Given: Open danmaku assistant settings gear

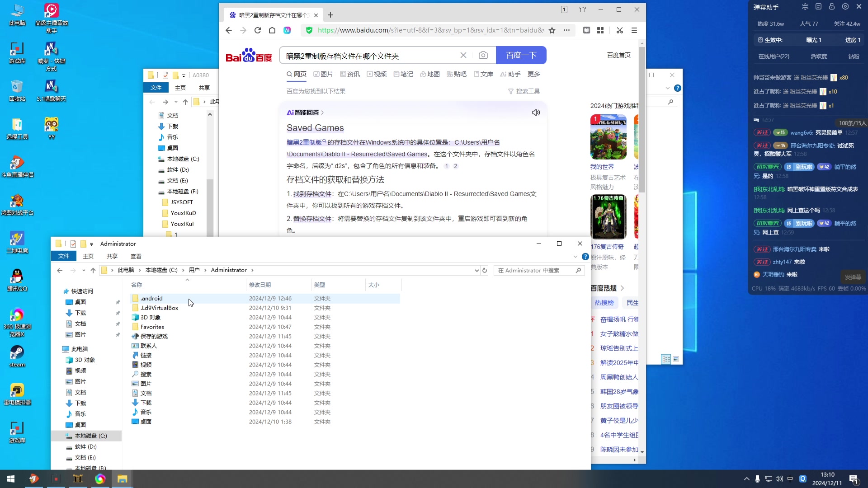Looking at the screenshot, I should (845, 7).
